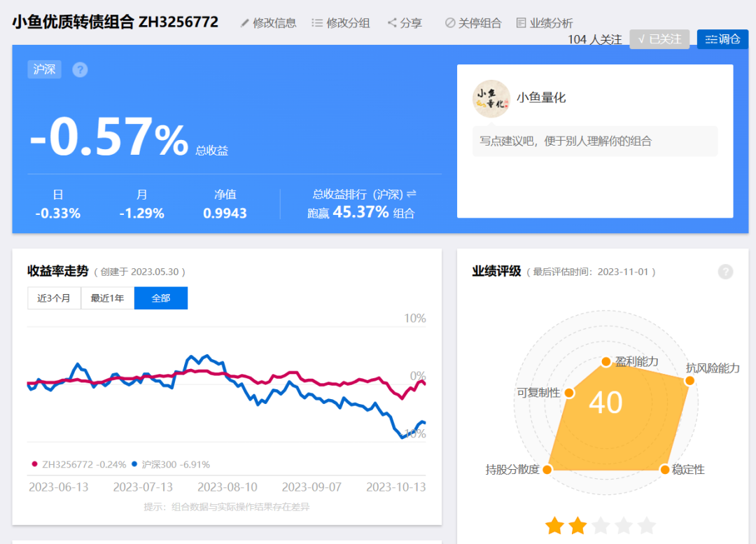The image size is (756, 544).
Task: Click into the 写点建议吧 description field
Action: tap(595, 141)
